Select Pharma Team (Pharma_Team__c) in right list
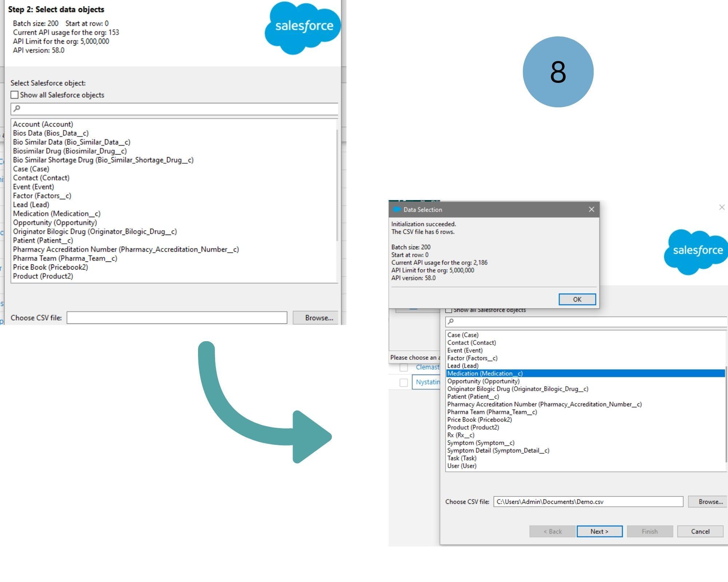 click(x=492, y=412)
